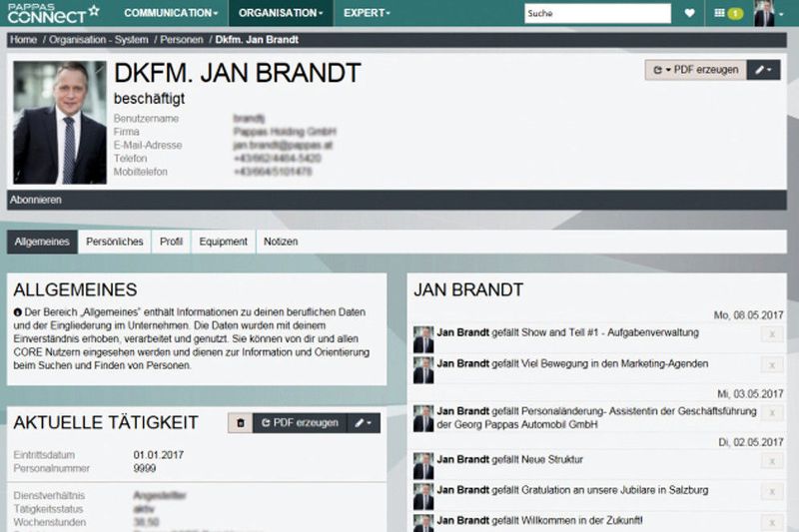This screenshot has height=532, width=799.
Task: Open Personaländerung Assistentin der Geschäftsführung post
Action: (x=596, y=417)
